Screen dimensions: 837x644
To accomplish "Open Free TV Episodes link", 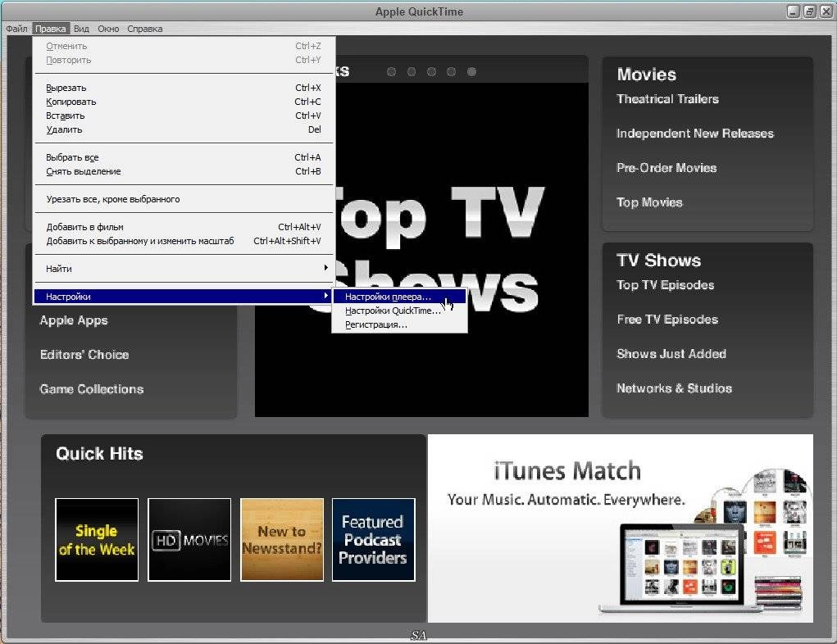I will pyautogui.click(x=667, y=319).
